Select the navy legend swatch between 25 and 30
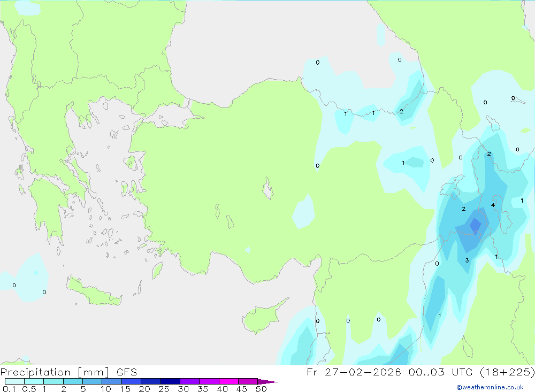 (x=170, y=381)
